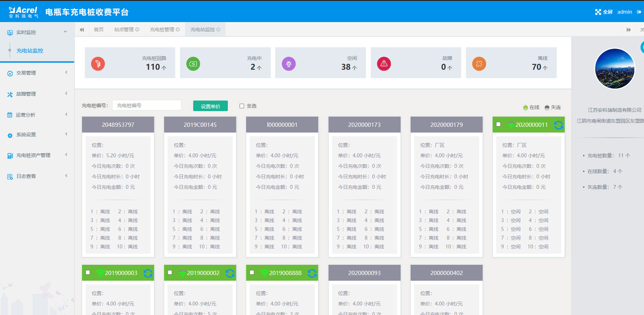The image size is (644, 315).
Task: Refresh charger 2020000011 with its sync icon
Action: click(558, 125)
